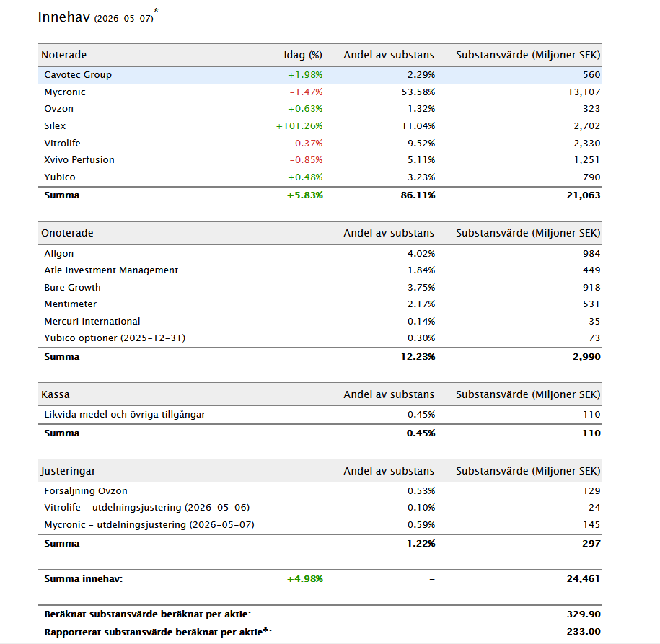Image resolution: width=660 pixels, height=644 pixels.
Task: Click Andel av substans header in Onoterade
Action: 389,233
